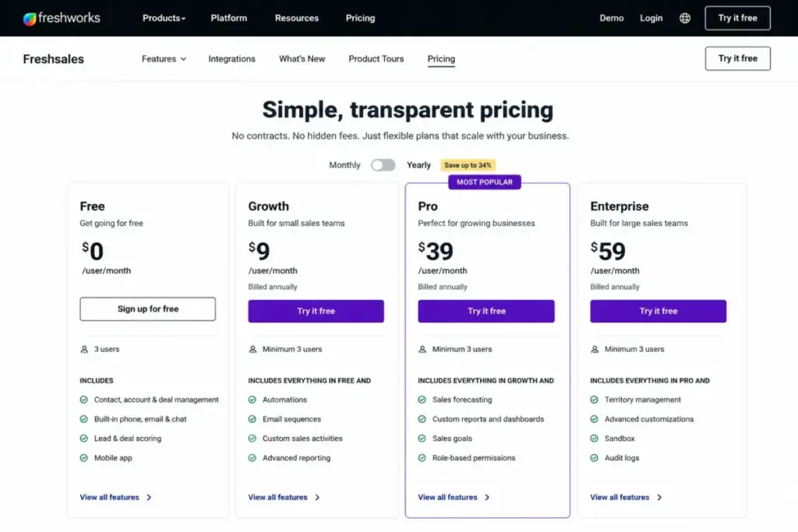Click the checkmark icon next to Audit logs

click(594, 458)
